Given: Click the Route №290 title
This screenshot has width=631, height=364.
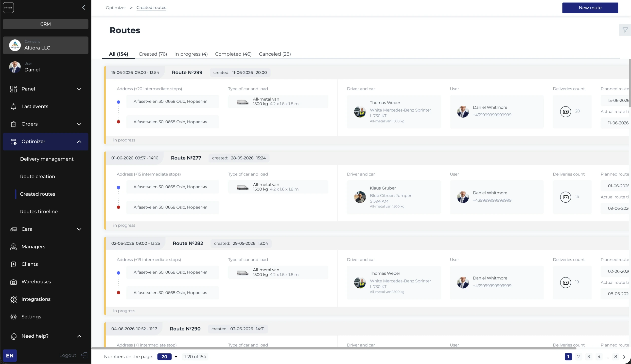Looking at the screenshot, I should pos(185,329).
